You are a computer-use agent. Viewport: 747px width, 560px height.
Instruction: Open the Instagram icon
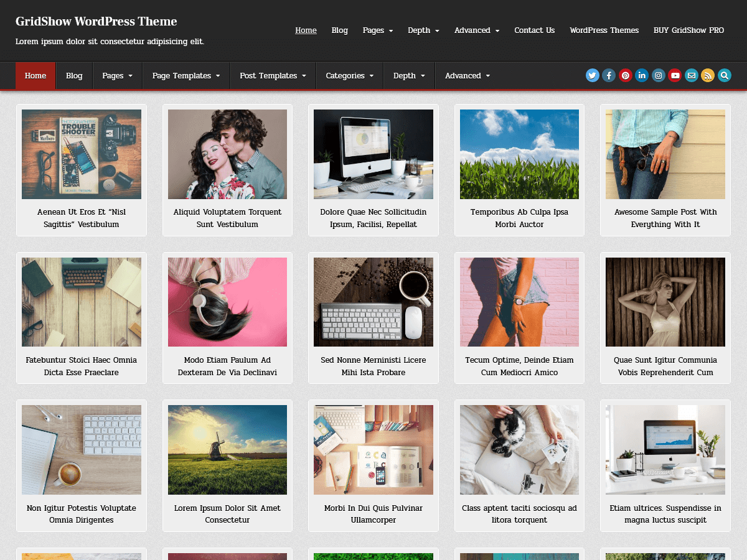pos(658,75)
